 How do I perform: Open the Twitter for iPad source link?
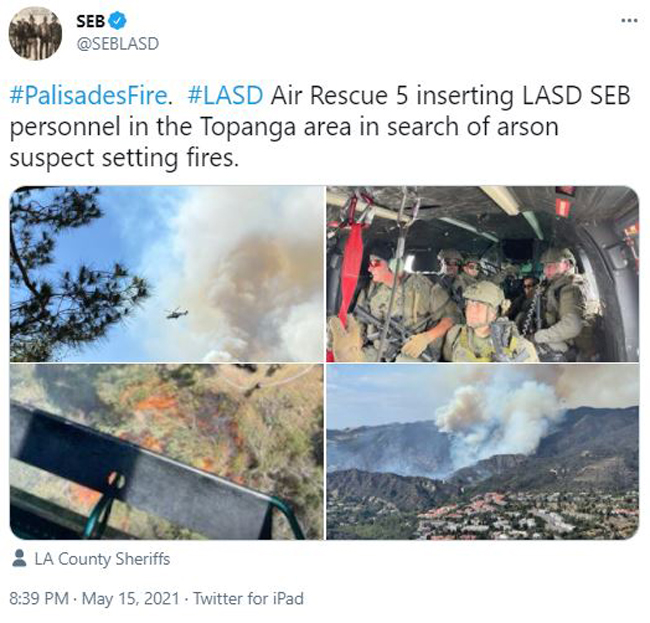point(248,599)
